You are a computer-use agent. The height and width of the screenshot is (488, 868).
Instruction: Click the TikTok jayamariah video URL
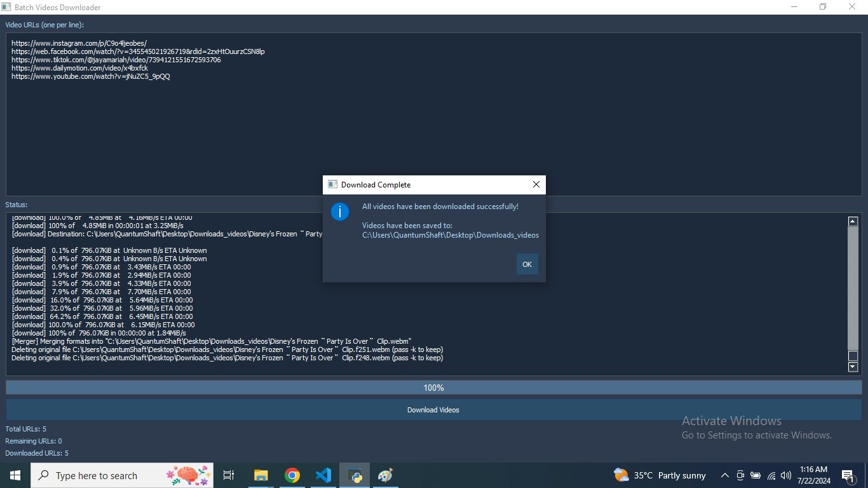point(116,60)
